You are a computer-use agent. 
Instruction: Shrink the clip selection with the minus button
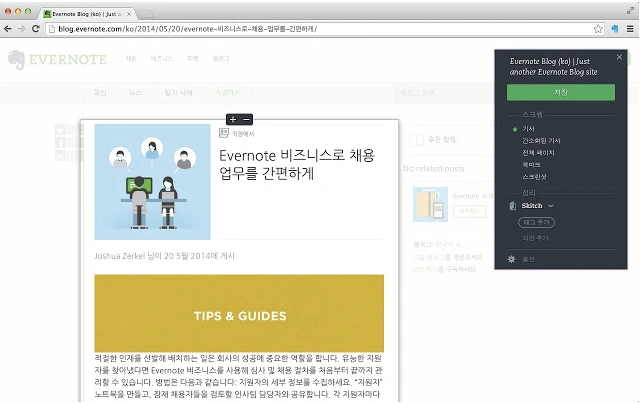click(247, 119)
